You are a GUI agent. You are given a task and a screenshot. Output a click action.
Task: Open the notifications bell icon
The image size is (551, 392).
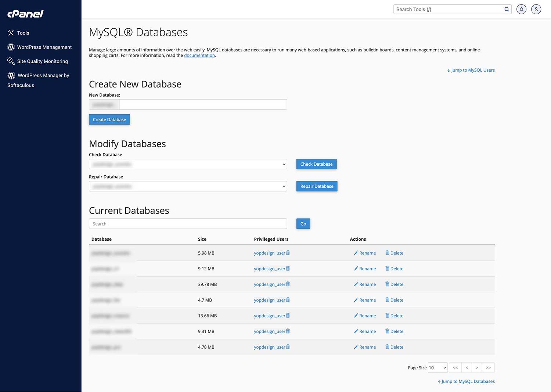coord(521,9)
